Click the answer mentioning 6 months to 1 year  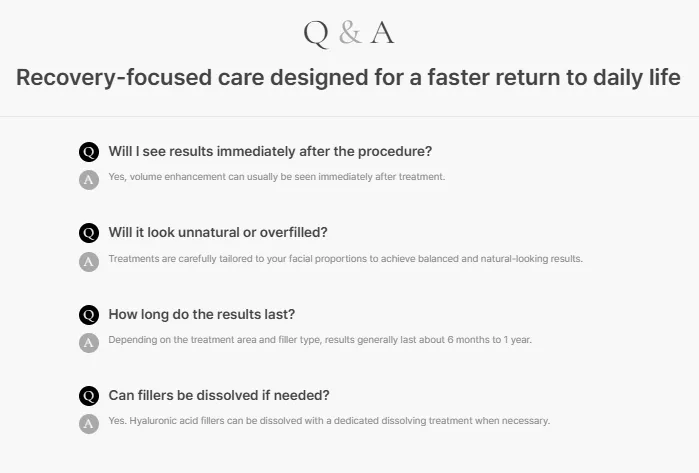coord(320,340)
